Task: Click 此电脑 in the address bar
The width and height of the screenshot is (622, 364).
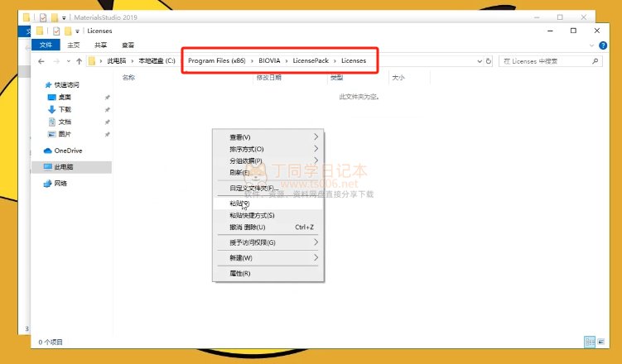Action: tap(117, 60)
